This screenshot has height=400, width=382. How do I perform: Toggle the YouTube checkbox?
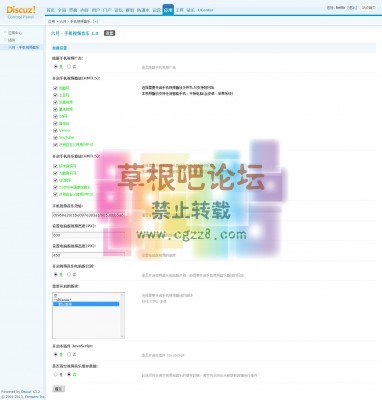point(55,138)
